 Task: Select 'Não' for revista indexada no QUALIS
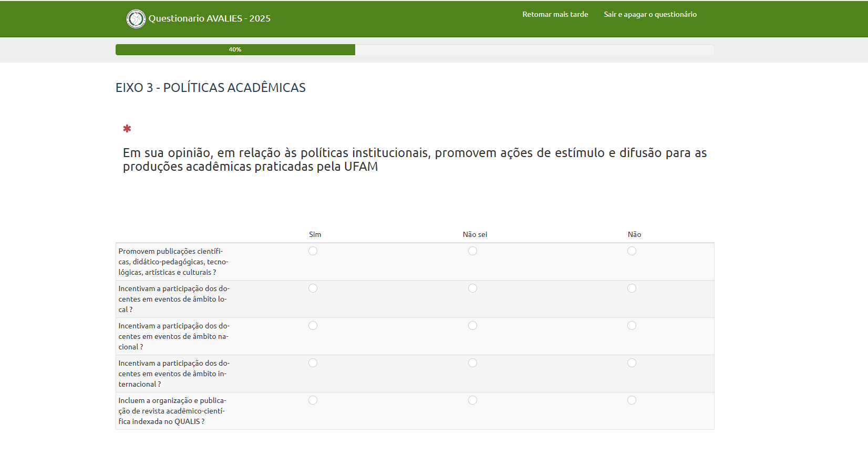coord(632,400)
